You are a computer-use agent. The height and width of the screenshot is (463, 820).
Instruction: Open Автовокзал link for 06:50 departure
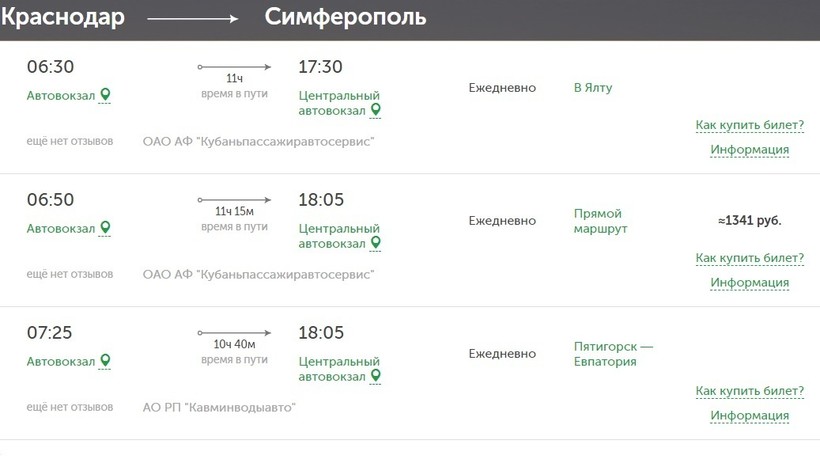(x=61, y=228)
